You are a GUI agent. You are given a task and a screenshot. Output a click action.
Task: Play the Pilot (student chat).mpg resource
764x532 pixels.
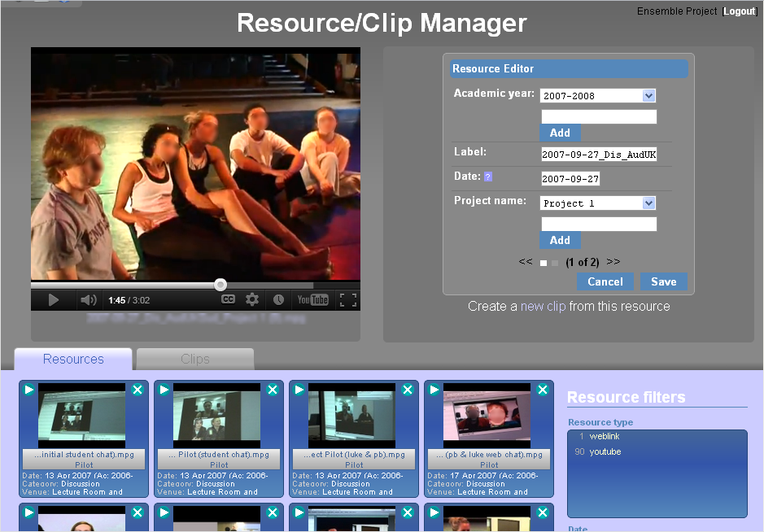coord(164,390)
